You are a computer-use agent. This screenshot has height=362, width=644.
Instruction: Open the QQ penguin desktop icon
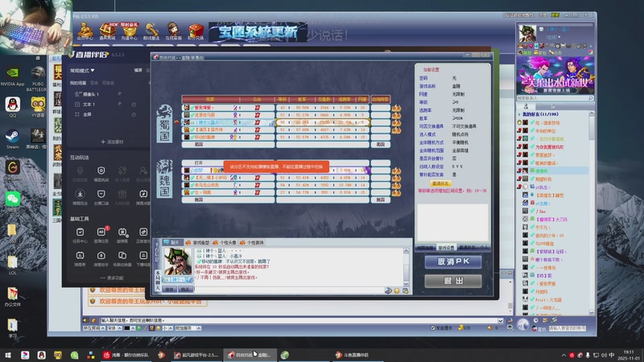12,107
